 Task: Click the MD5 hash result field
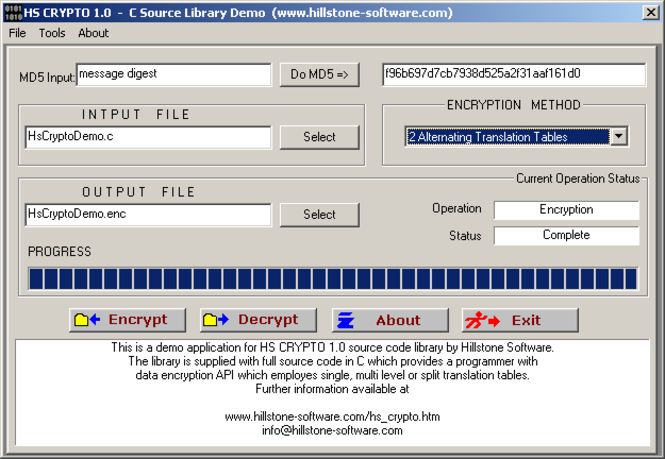(514, 74)
